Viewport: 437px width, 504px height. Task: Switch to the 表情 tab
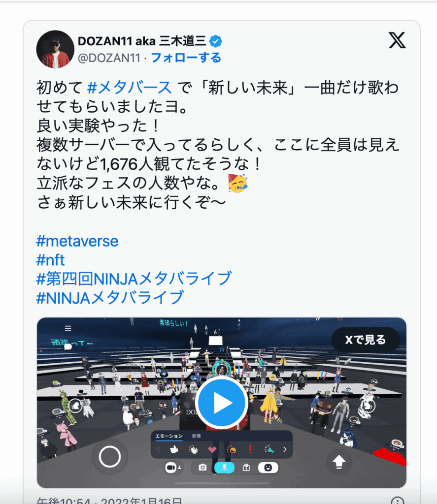pos(196,436)
